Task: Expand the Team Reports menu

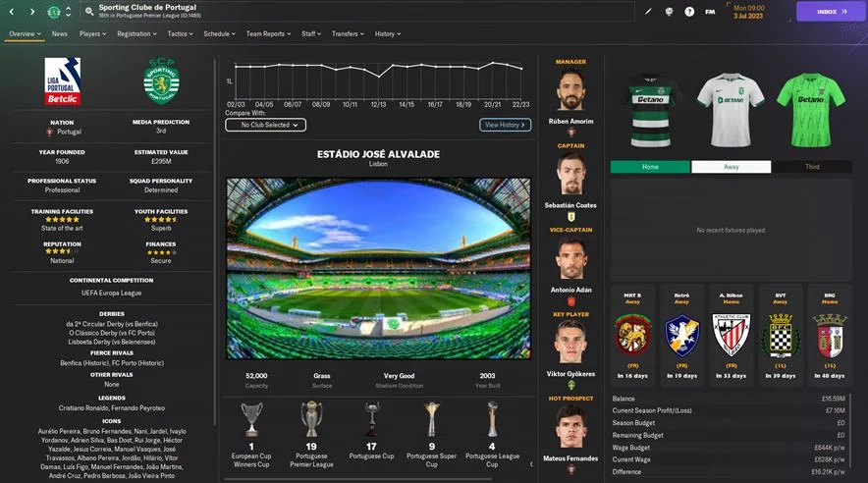Action: pyautogui.click(x=268, y=33)
